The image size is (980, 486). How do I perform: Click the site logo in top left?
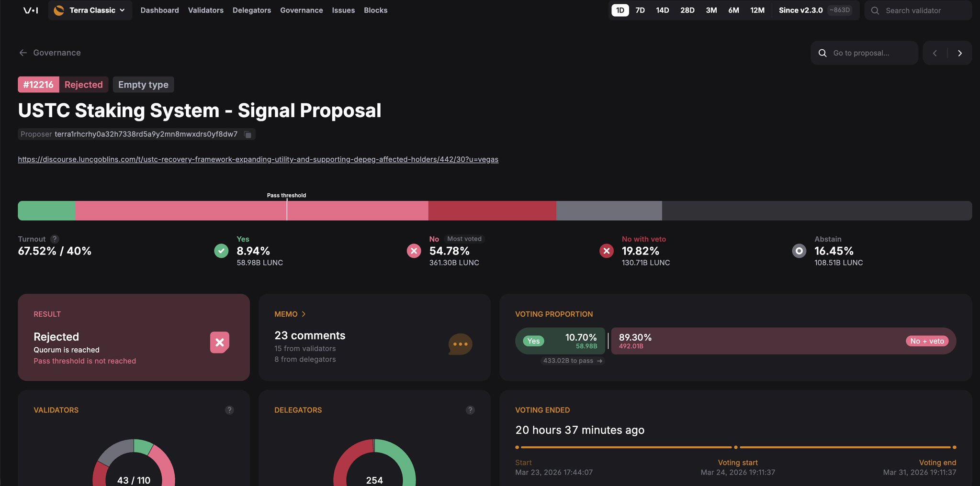(x=31, y=10)
